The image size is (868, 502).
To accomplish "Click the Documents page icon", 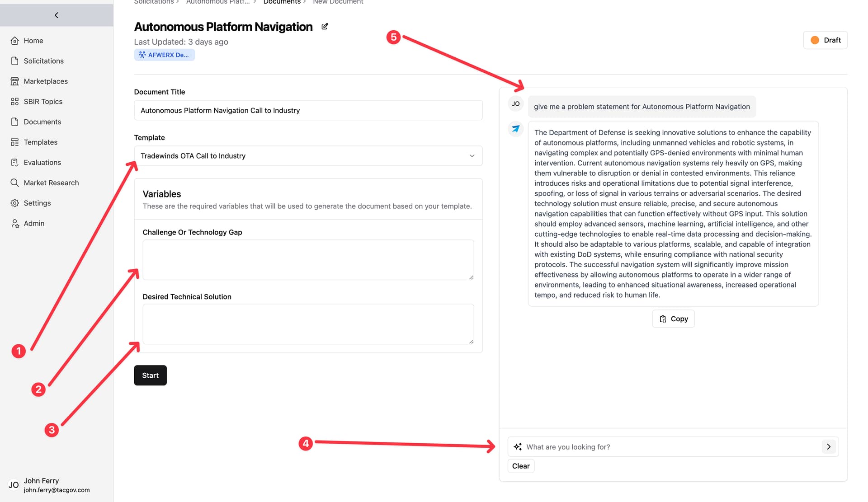I will 15,122.
